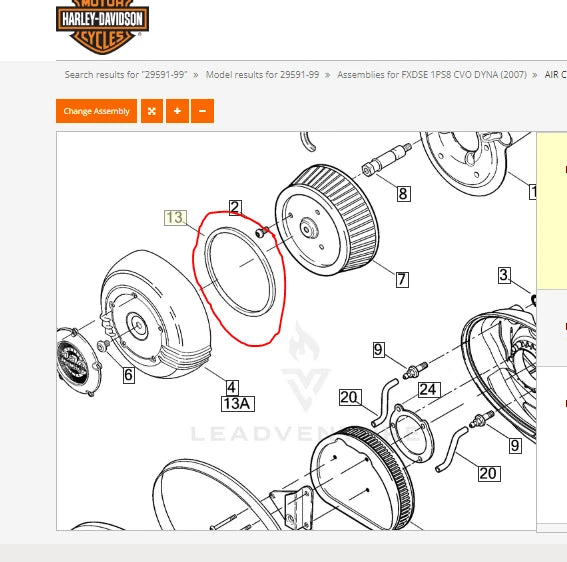Zoom out with the minus button
The width and height of the screenshot is (567, 562).
click(x=202, y=111)
